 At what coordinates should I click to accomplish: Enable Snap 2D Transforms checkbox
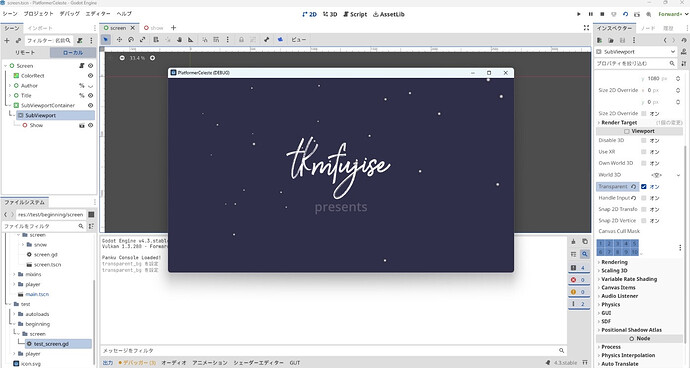point(644,210)
